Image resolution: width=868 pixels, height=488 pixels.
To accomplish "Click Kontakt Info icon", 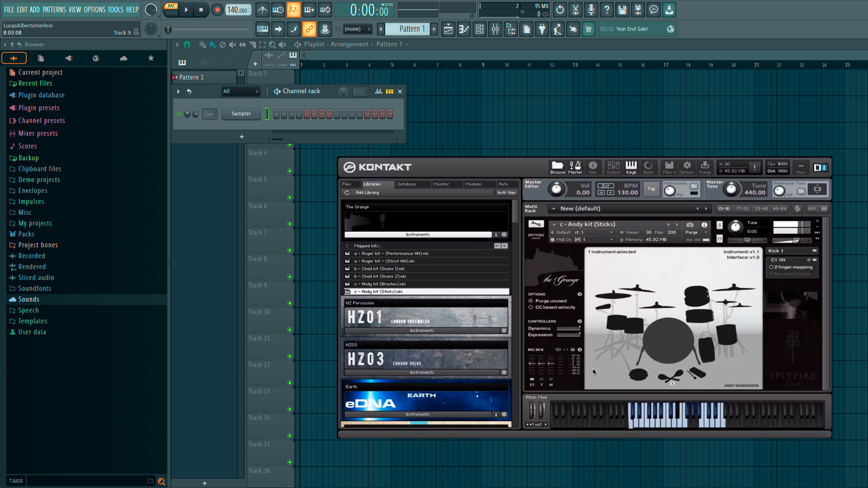I will [593, 167].
